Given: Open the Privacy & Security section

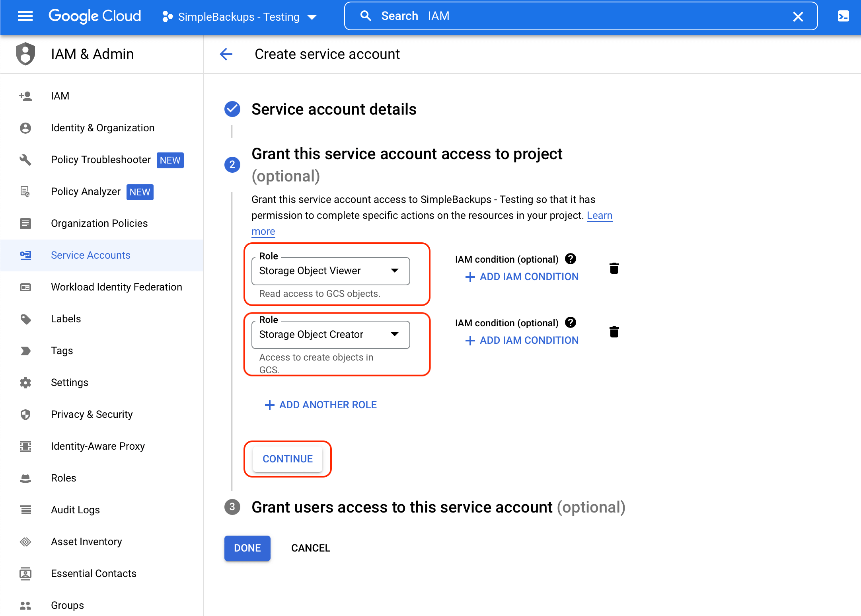Looking at the screenshot, I should tap(92, 414).
